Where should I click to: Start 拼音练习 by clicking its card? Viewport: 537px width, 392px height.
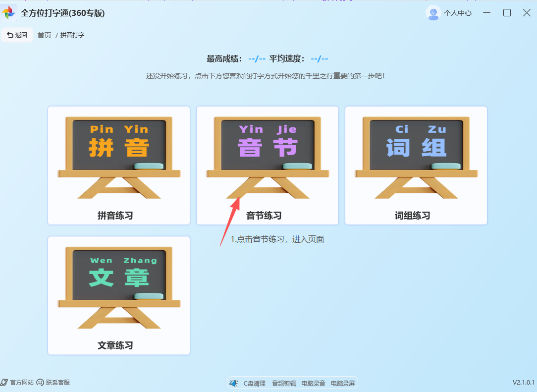click(118, 165)
